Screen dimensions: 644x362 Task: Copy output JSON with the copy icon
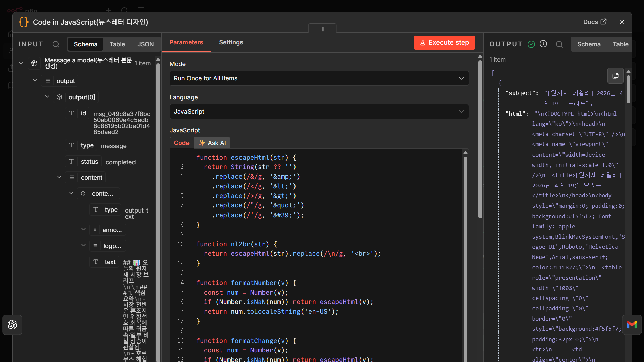(615, 76)
